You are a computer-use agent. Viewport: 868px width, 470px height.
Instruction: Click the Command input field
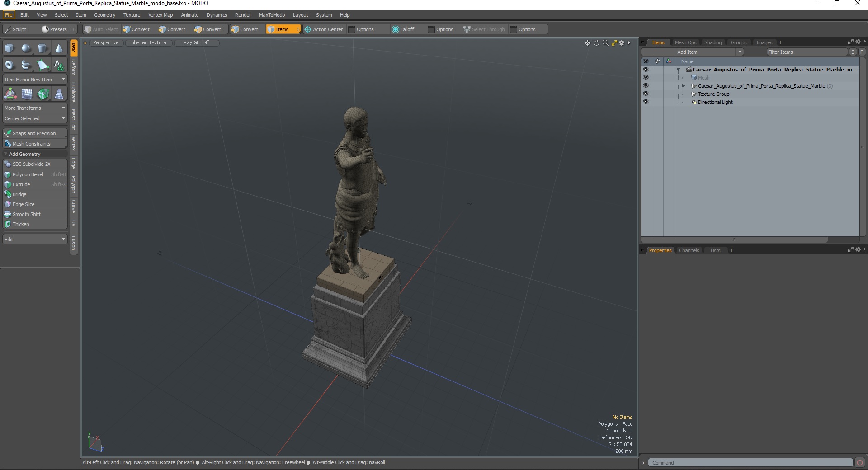(x=750, y=463)
